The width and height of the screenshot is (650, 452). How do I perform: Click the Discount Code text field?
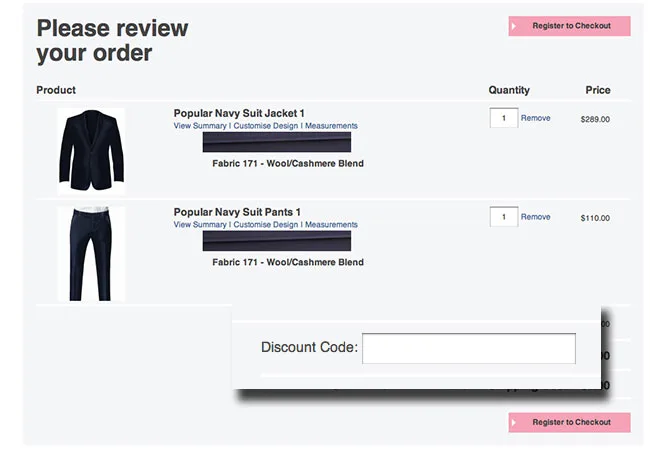468,348
